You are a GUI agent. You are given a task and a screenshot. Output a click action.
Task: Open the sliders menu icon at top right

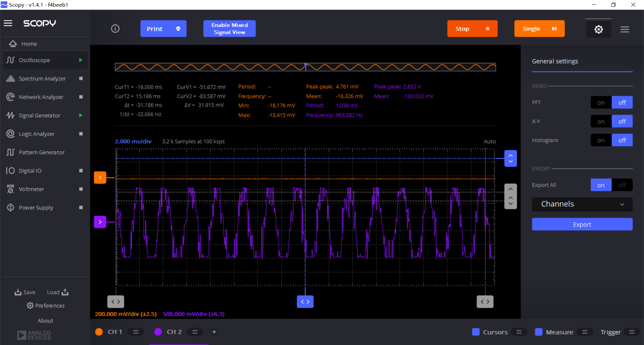[x=625, y=29]
